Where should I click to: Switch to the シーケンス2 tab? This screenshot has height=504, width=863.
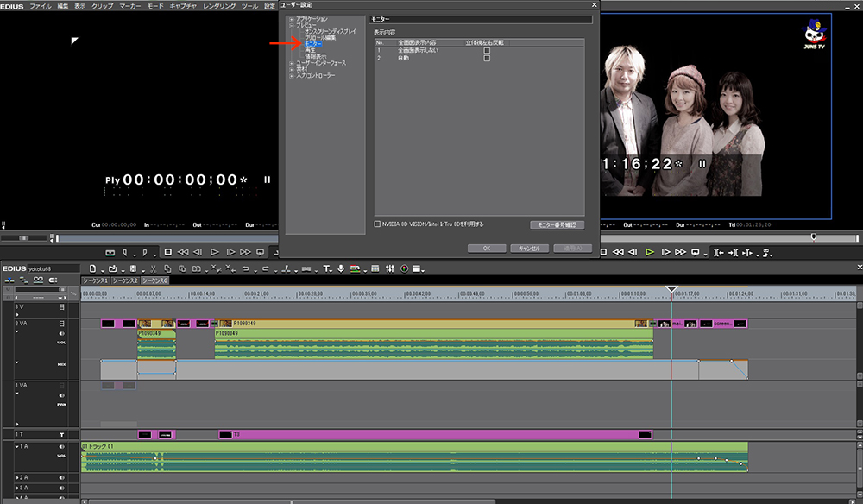(125, 280)
